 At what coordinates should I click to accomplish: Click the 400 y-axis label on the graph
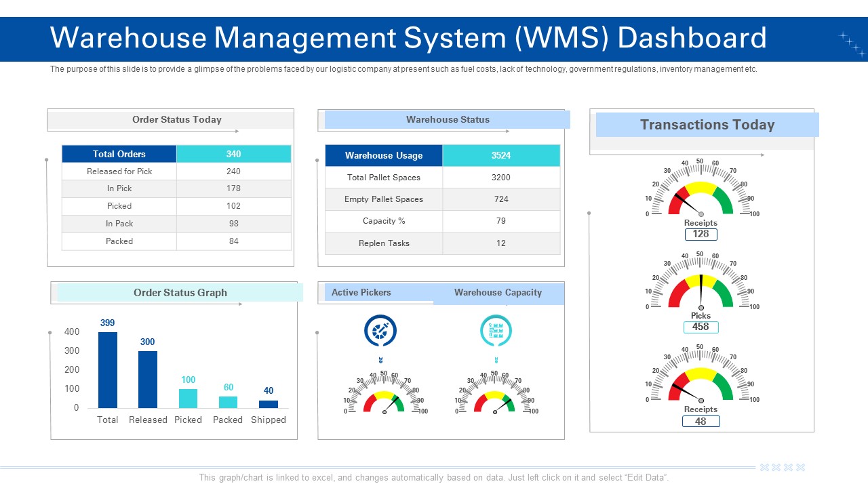coord(72,332)
